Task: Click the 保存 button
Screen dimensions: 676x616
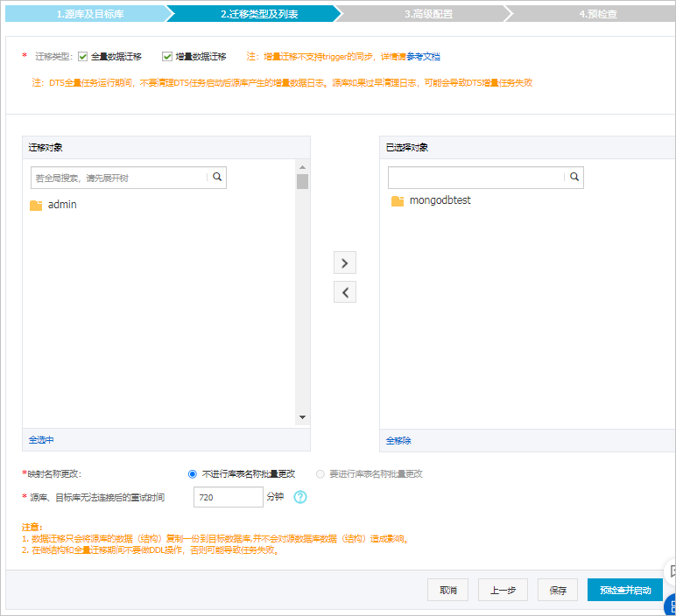Action: [x=558, y=590]
